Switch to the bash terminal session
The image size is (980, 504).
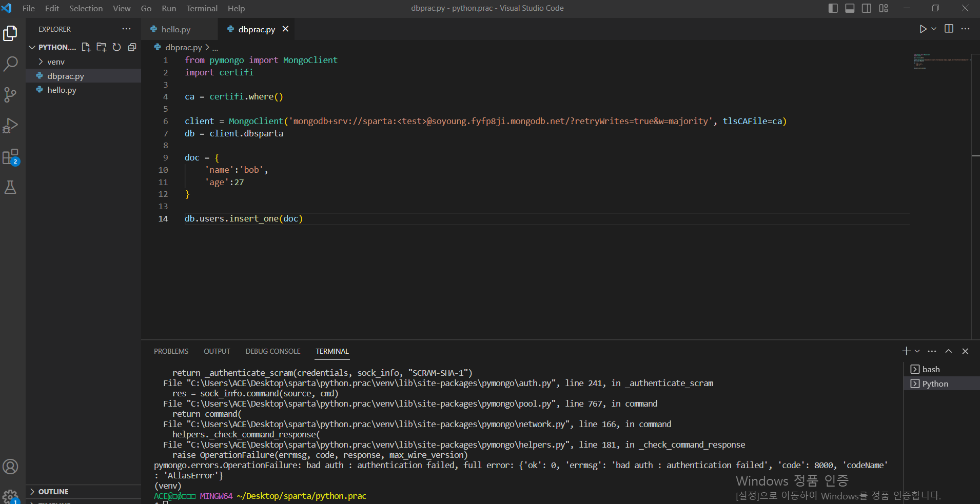coord(941,369)
